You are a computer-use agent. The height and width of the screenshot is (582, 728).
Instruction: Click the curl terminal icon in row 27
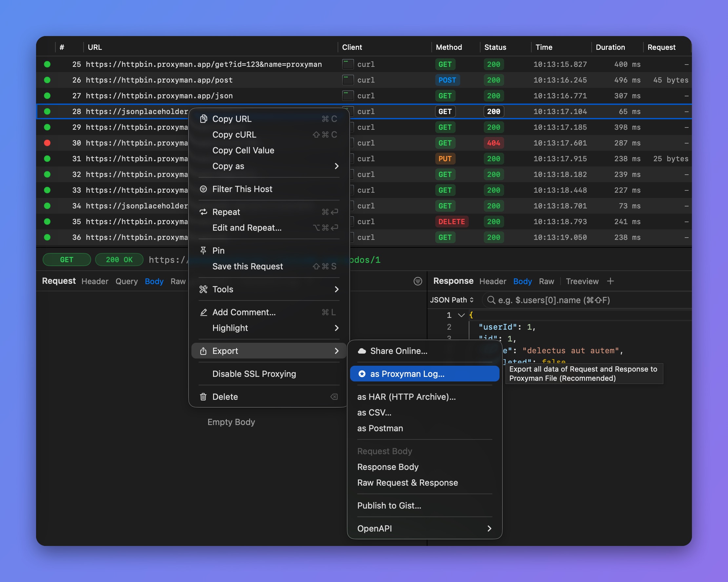pyautogui.click(x=348, y=96)
